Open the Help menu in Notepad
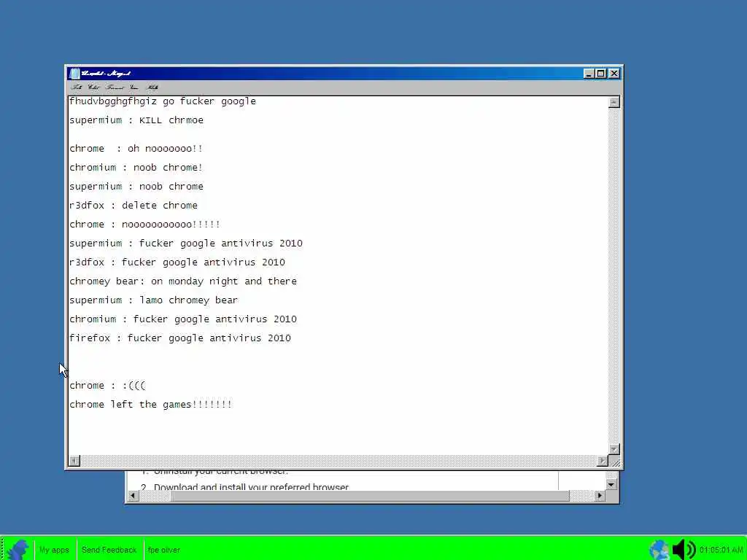Viewport: 747px width, 560px height. 152,87
